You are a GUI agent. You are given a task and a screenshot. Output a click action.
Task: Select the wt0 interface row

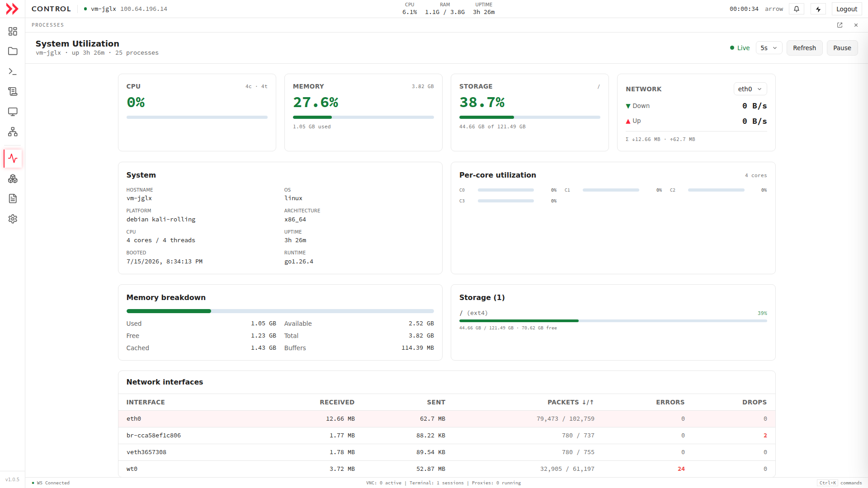click(447, 469)
